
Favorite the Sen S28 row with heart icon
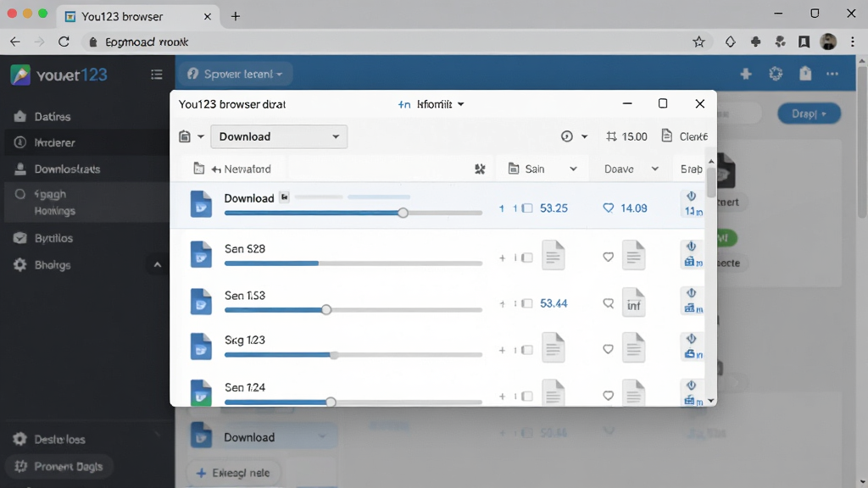[608, 257]
